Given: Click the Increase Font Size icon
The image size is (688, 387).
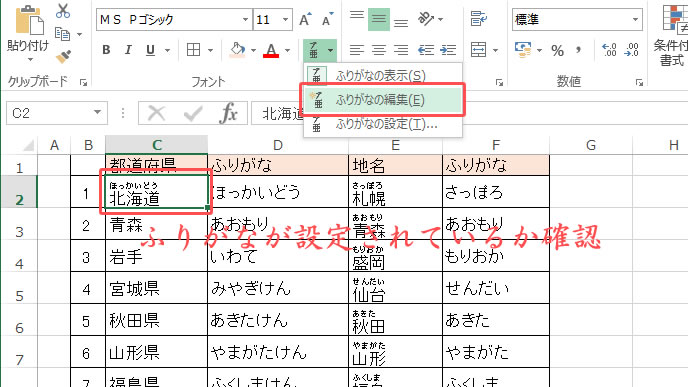Looking at the screenshot, I should click(x=305, y=19).
